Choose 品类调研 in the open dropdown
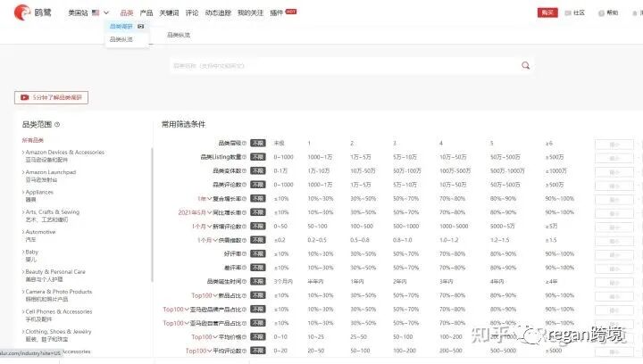Screen dimensions: 643x364 pos(121,26)
